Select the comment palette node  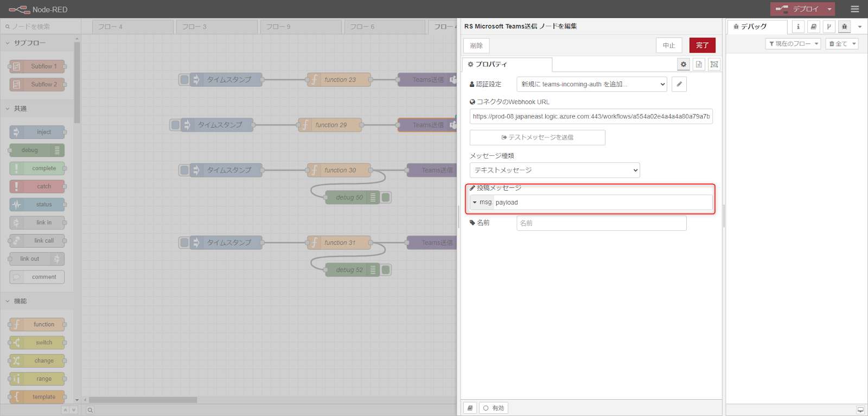click(37, 277)
